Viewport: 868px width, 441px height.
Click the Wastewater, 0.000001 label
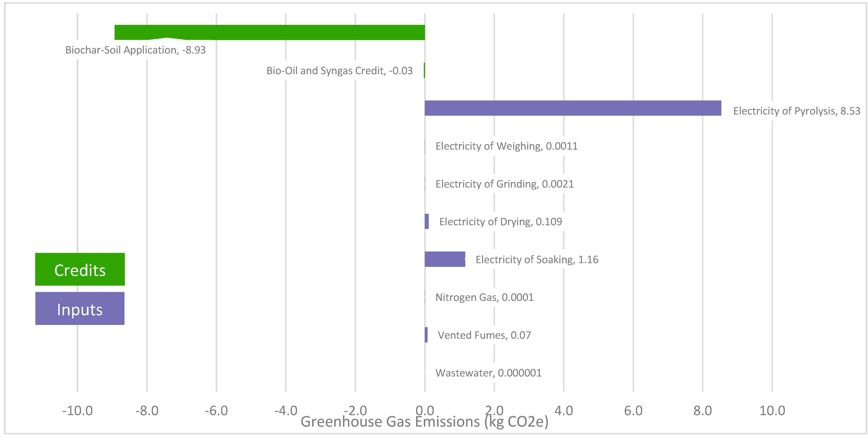(488, 373)
